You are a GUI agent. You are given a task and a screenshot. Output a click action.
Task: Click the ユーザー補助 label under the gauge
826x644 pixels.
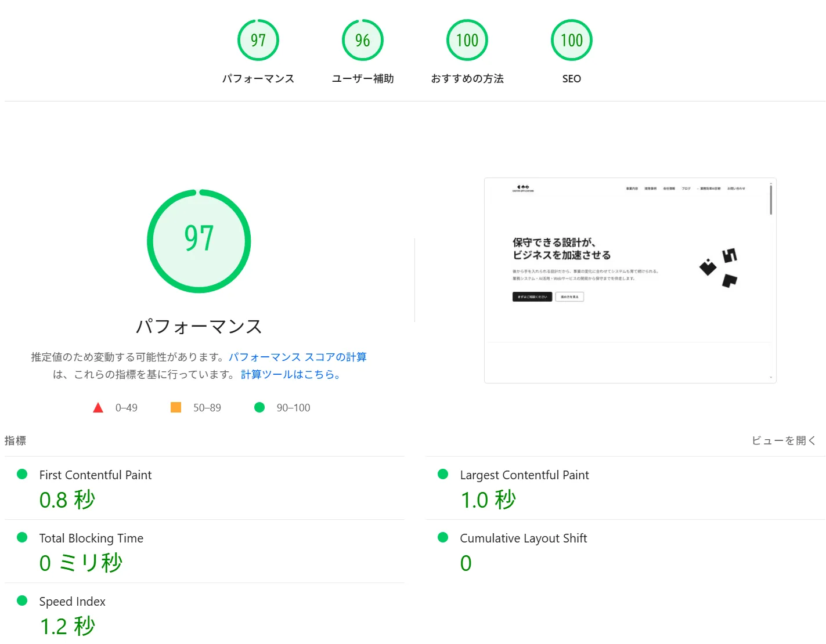tap(363, 78)
